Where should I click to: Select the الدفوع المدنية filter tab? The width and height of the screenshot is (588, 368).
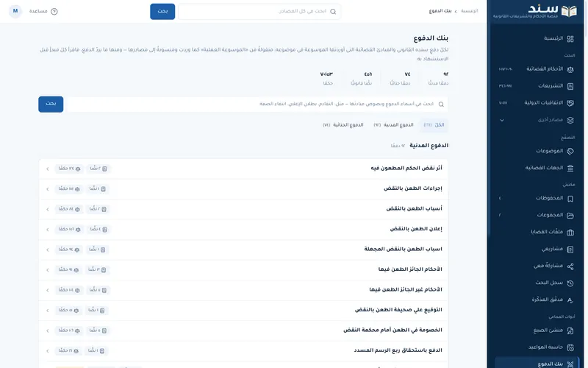click(394, 125)
